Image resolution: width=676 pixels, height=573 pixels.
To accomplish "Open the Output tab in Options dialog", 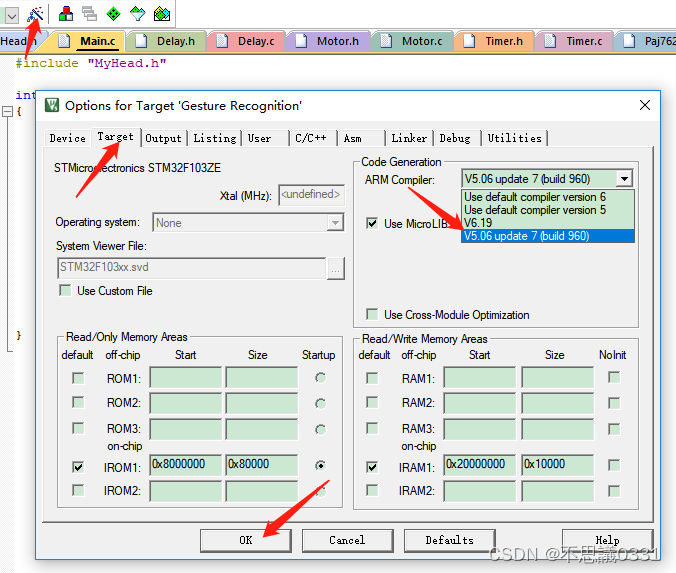I will tap(163, 138).
